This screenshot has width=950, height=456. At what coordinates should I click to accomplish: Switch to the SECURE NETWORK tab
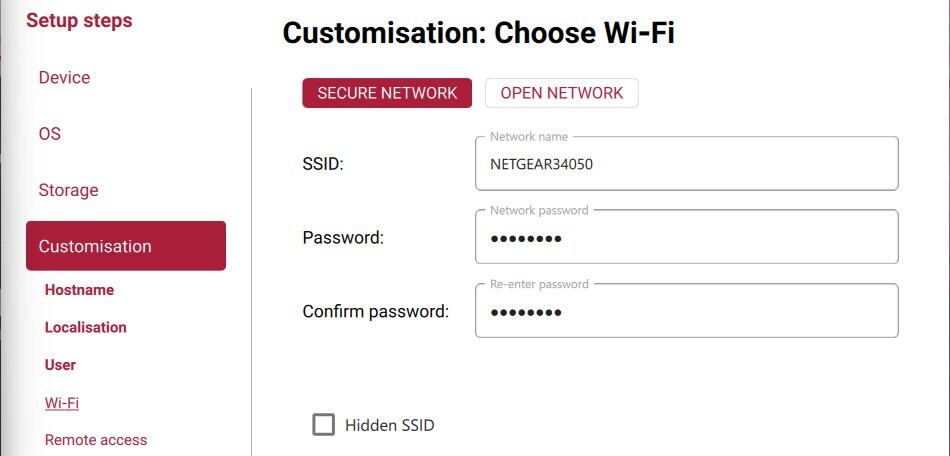coord(387,93)
